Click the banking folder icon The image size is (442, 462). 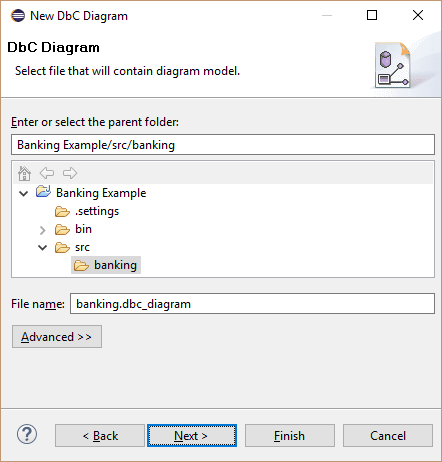(81, 265)
